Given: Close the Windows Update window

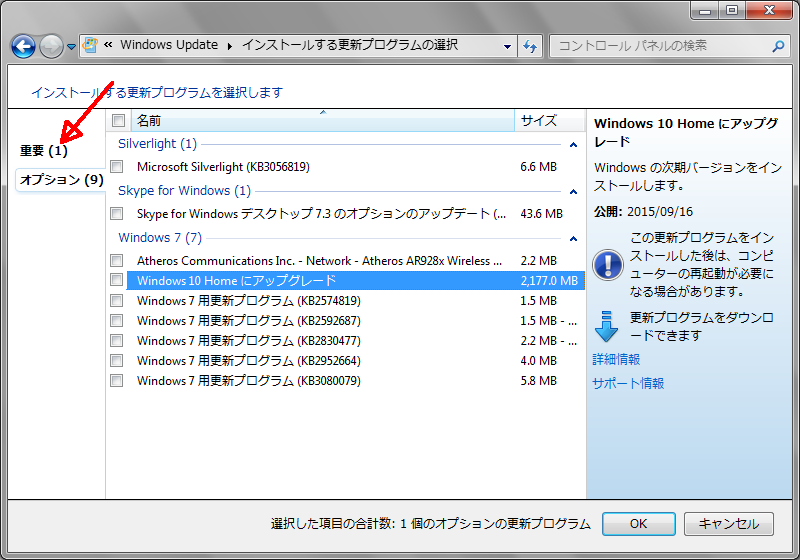Looking at the screenshot, I should 769,10.
